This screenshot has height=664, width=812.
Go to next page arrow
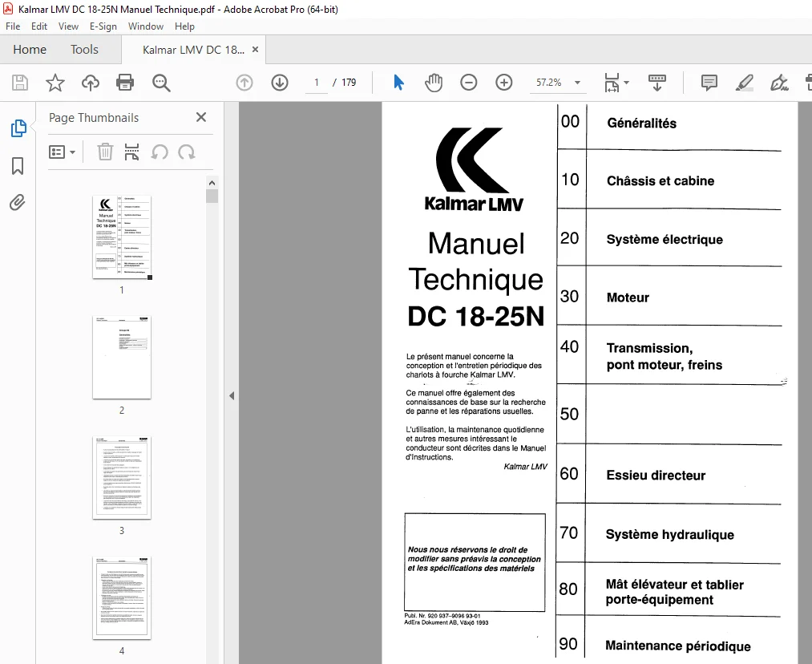coord(280,83)
